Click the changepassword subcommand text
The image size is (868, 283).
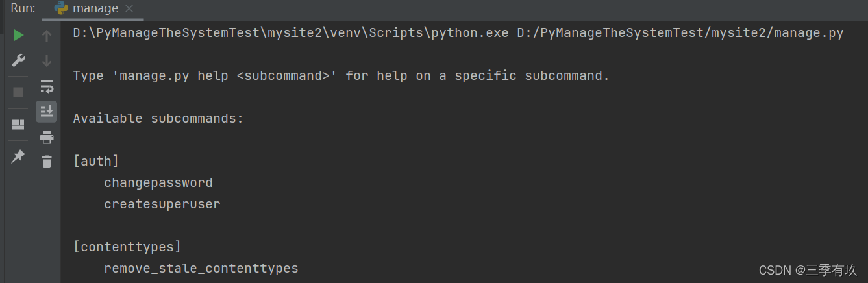pos(158,183)
